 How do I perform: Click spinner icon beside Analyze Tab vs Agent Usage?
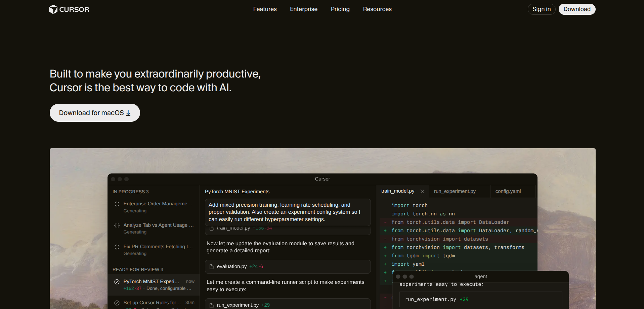[x=117, y=225]
